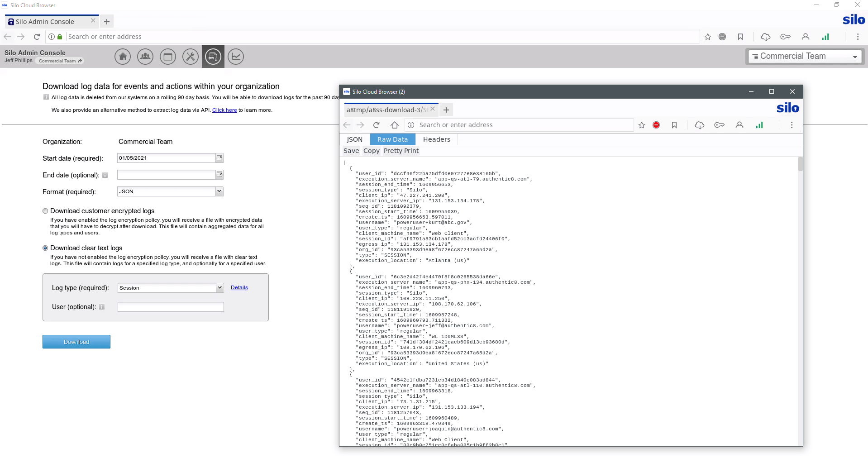Click the info icon next to User (optional)

[102, 307]
